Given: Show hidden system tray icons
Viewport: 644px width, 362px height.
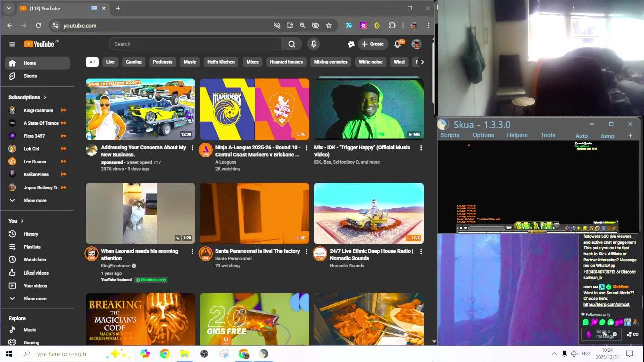Looking at the screenshot, I should 554,354.
